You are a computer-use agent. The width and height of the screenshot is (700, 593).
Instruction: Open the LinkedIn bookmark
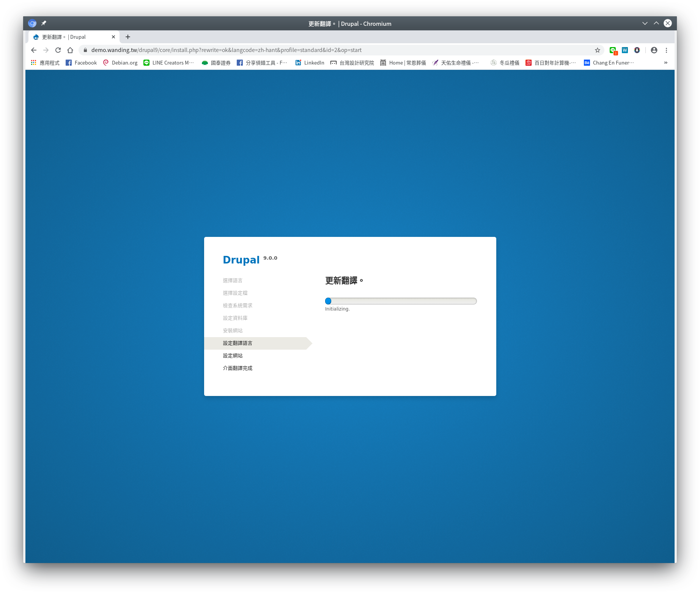pos(310,63)
